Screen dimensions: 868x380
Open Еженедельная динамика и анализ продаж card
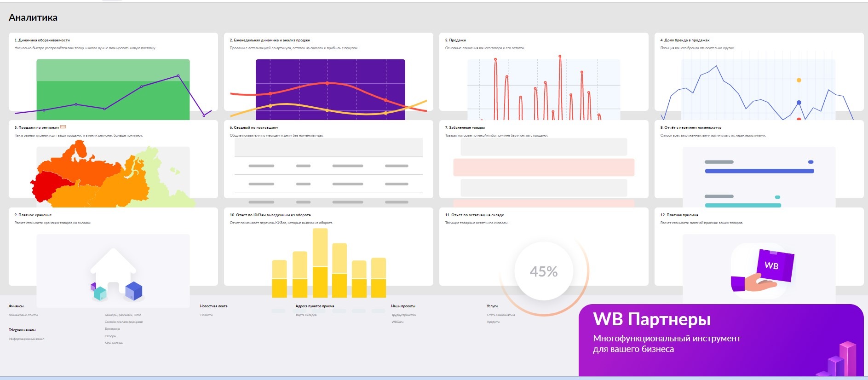pos(328,72)
